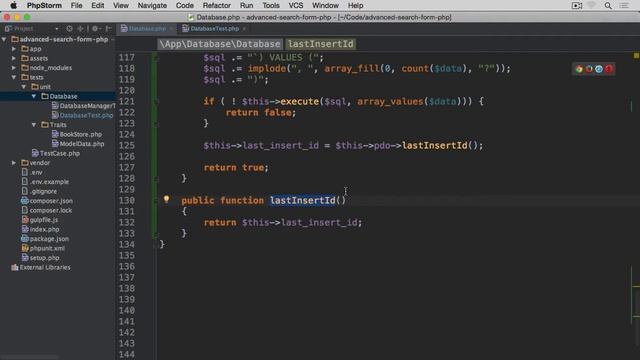Image resolution: width=640 pixels, height=360 pixels.
Task: Expand the node_modules folder
Action: (14, 68)
